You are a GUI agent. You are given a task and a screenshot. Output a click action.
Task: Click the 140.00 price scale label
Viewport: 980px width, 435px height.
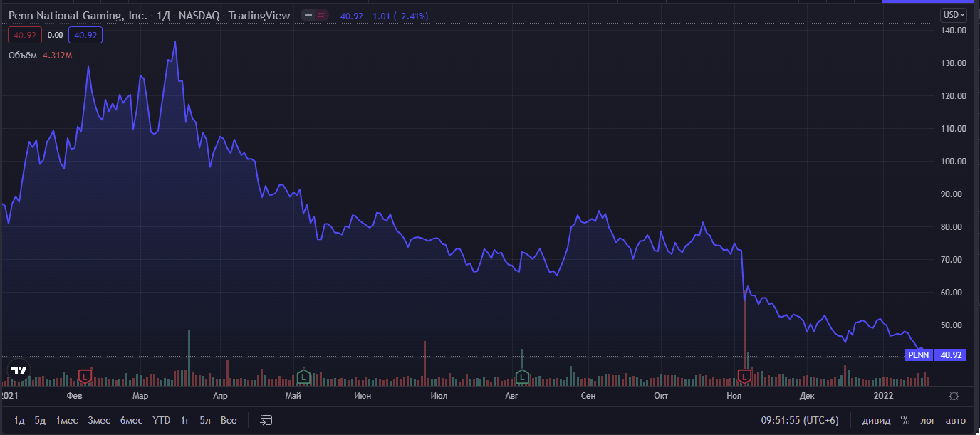953,31
